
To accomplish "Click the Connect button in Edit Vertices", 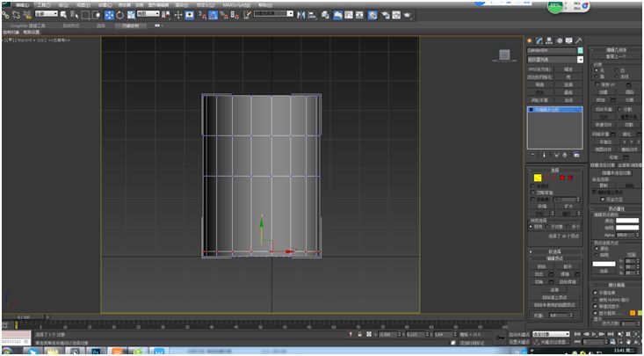I will [x=554, y=289].
